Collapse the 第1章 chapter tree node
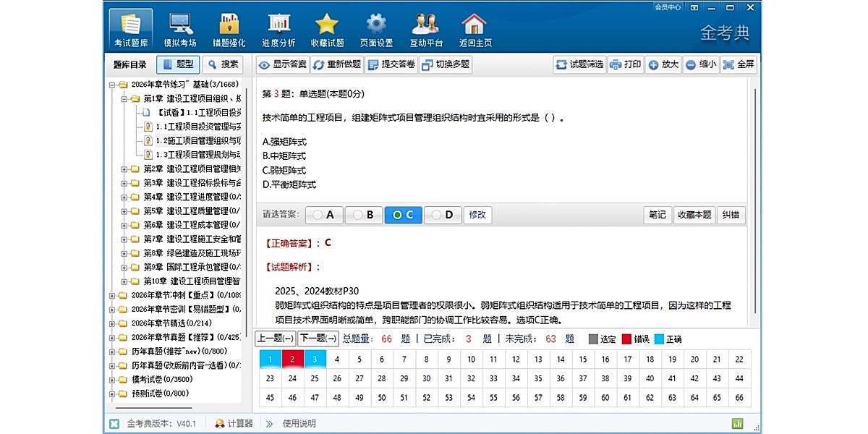The width and height of the screenshot is (868, 434). click(x=124, y=98)
